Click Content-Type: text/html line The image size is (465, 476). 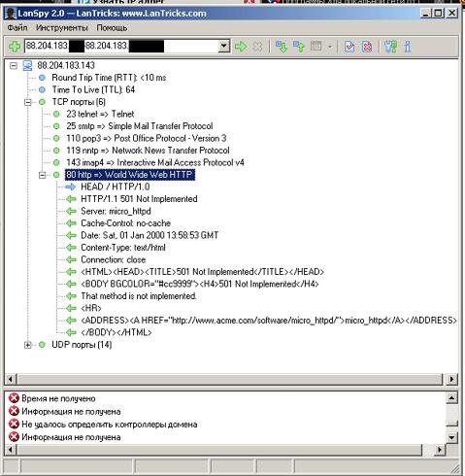tap(123, 248)
